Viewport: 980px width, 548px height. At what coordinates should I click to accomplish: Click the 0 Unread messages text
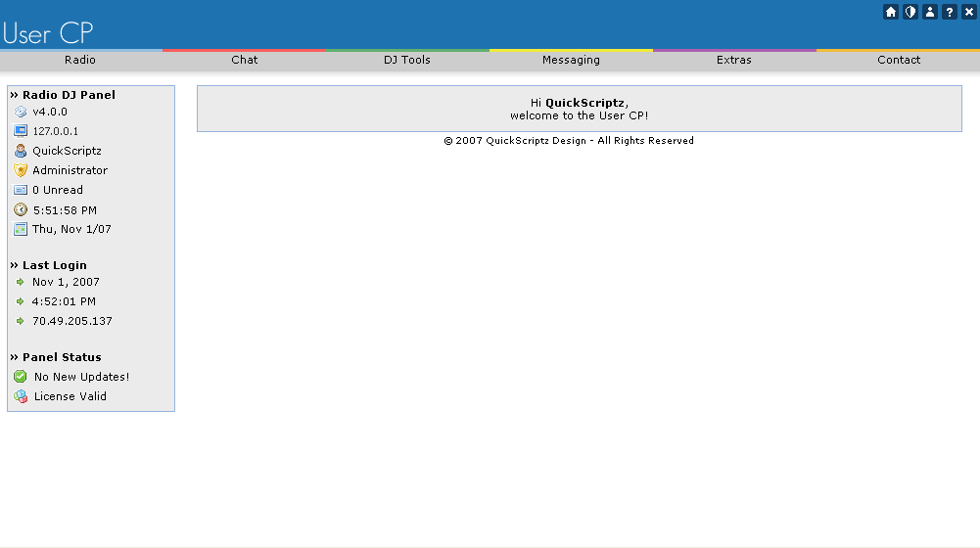58,190
